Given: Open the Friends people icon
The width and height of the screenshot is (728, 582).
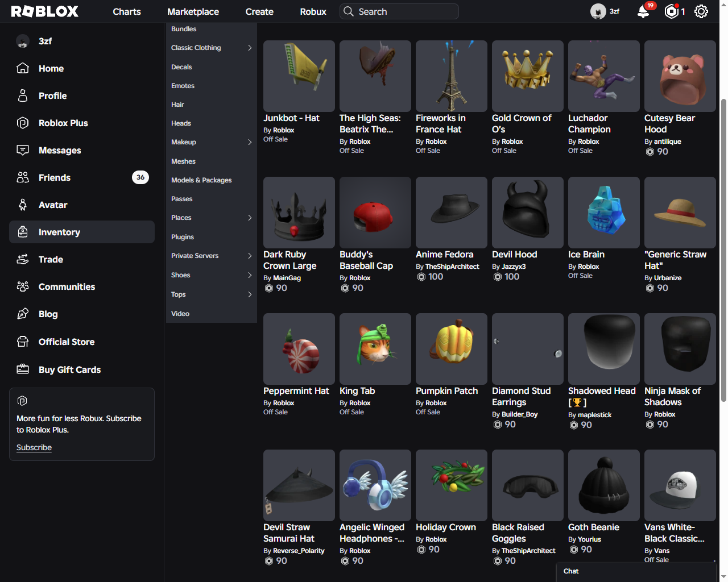Looking at the screenshot, I should pyautogui.click(x=23, y=177).
